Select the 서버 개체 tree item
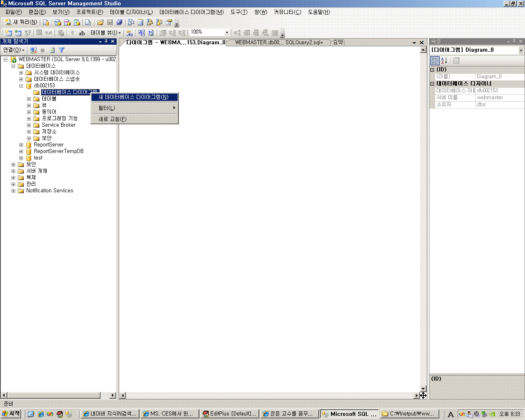 (x=37, y=171)
